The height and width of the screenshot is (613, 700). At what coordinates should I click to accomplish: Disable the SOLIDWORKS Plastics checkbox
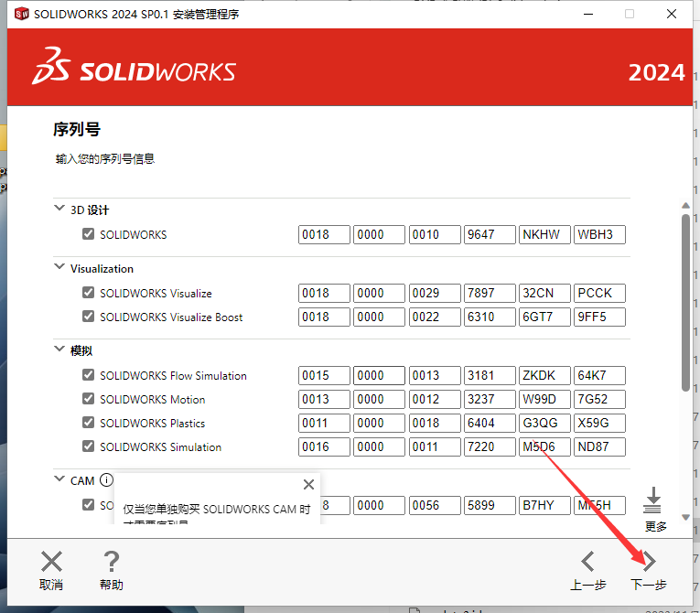[x=89, y=423]
